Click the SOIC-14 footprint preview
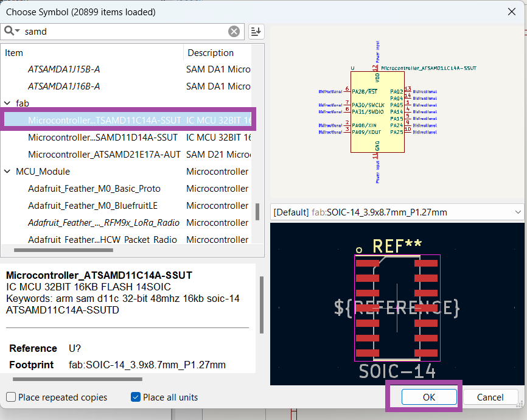 click(397, 307)
